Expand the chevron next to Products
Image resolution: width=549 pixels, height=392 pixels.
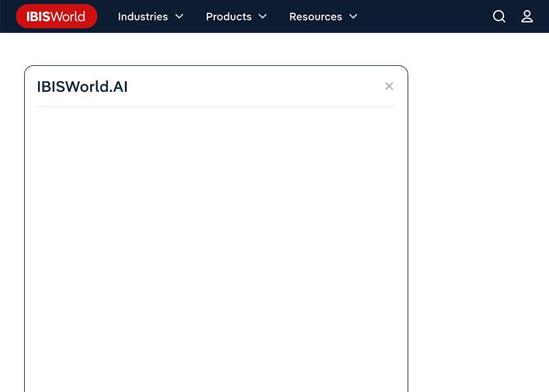coord(262,16)
